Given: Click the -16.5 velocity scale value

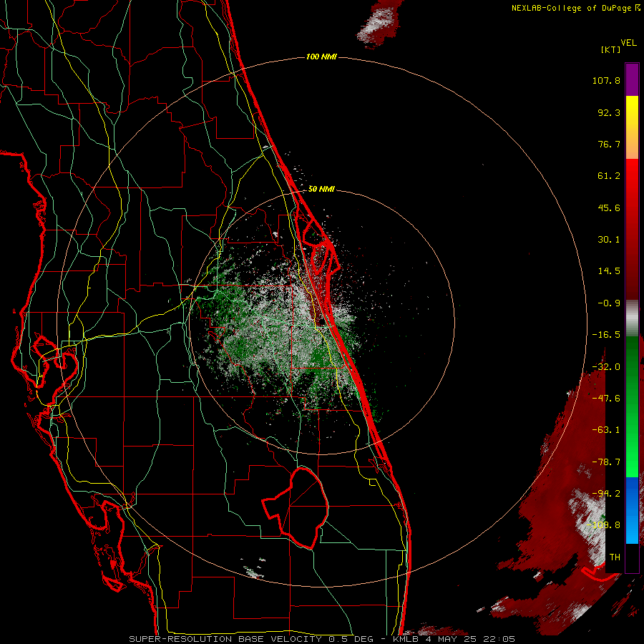Looking at the screenshot, I should 606,335.
